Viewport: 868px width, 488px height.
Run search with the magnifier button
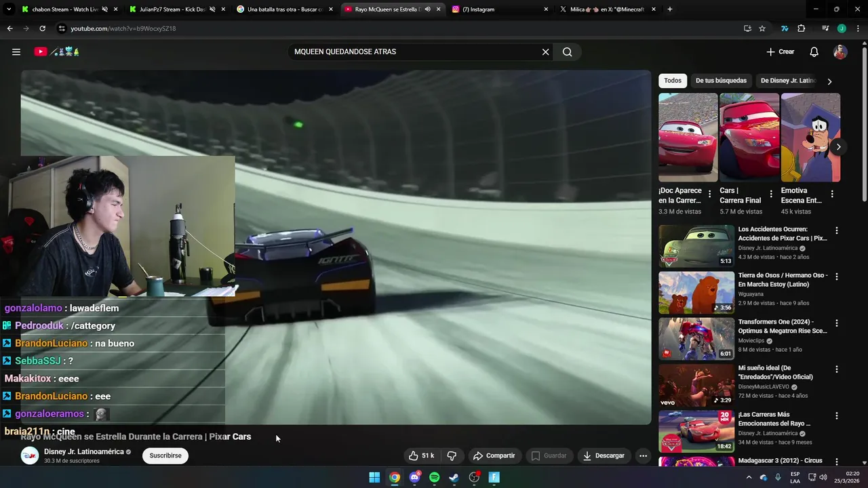[568, 52]
